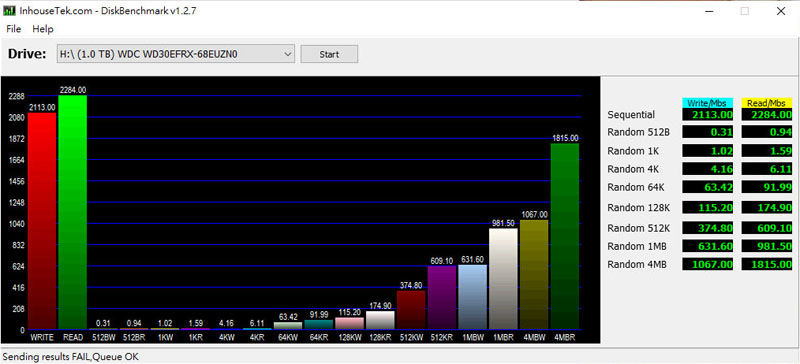The height and width of the screenshot is (364, 800).
Task: Click the cyan Write/Mbs column header
Action: 707,103
